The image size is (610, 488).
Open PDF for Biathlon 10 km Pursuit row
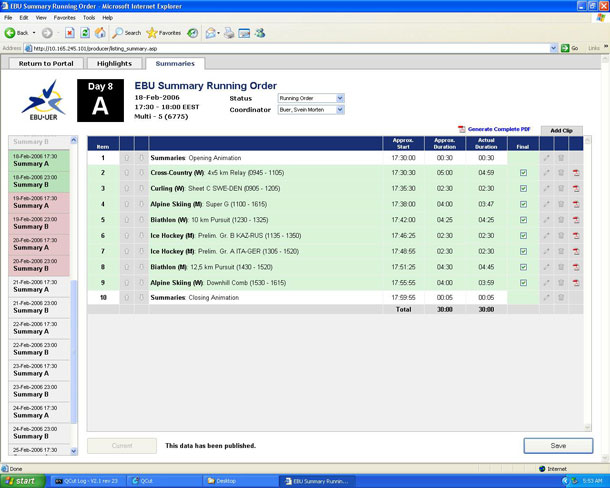[576, 220]
